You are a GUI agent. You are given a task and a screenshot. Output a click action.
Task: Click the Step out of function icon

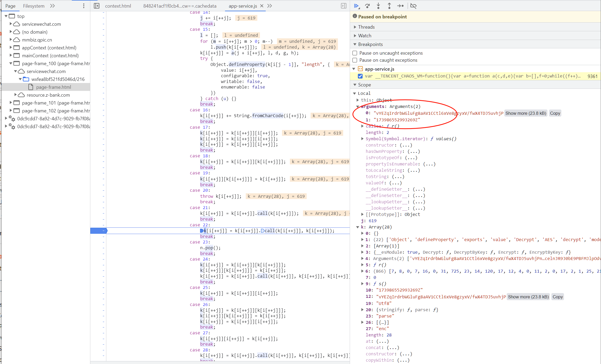pyautogui.click(x=389, y=6)
